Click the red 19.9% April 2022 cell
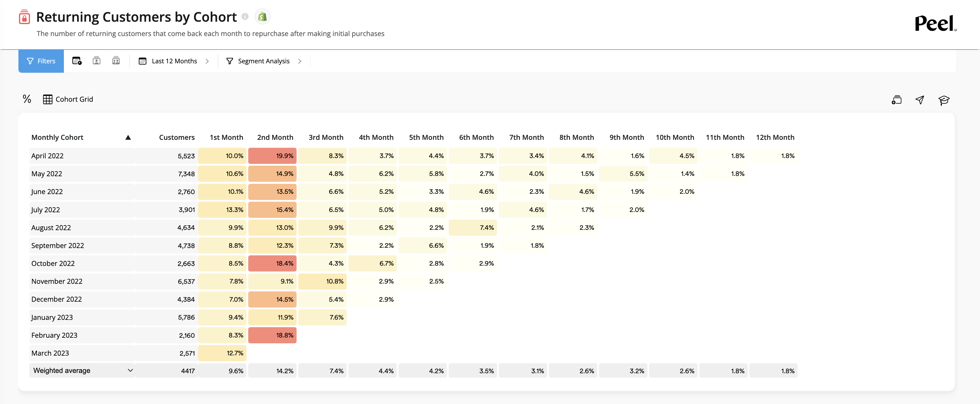This screenshot has height=404, width=980. click(x=272, y=156)
